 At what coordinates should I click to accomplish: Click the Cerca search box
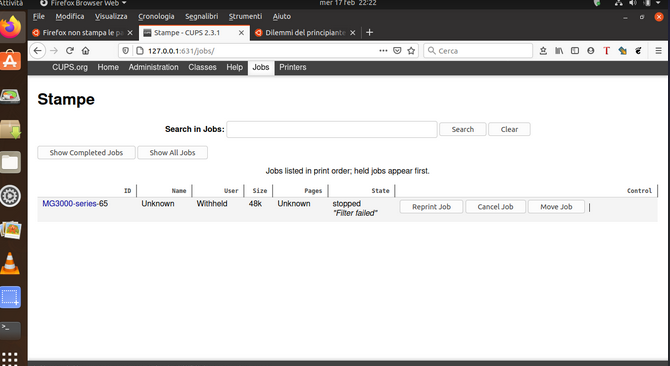[478, 51]
